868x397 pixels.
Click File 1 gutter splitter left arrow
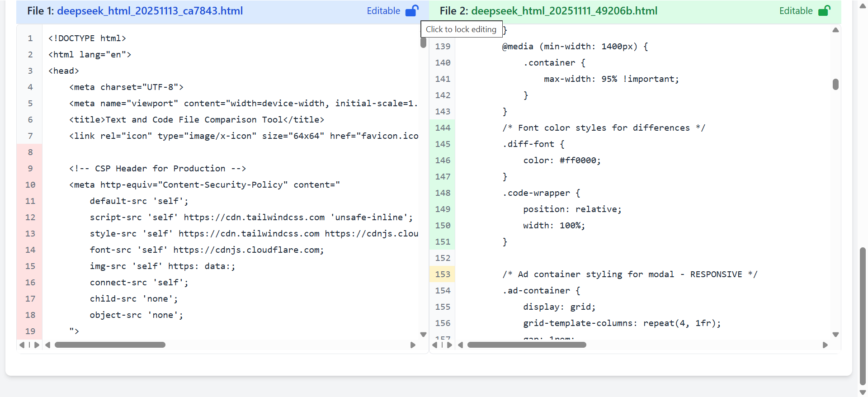22,345
